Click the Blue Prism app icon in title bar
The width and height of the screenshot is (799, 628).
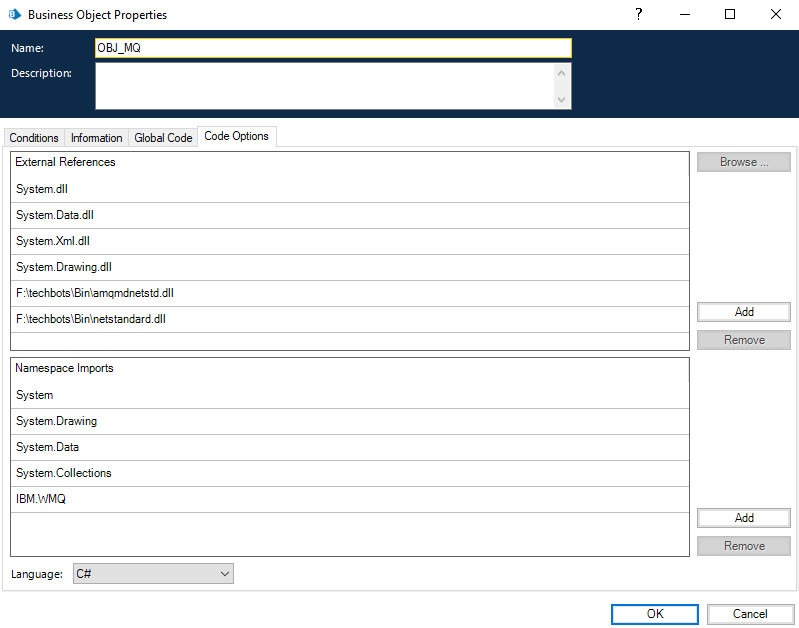[x=15, y=15]
